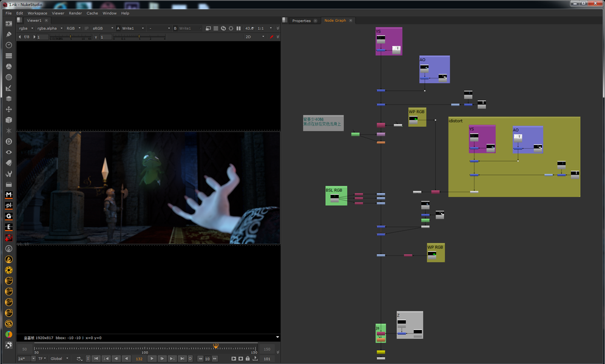Viewport: 605px width, 364px height.
Task: Open the G plugin toolbar icon
Action: pyautogui.click(x=8, y=217)
